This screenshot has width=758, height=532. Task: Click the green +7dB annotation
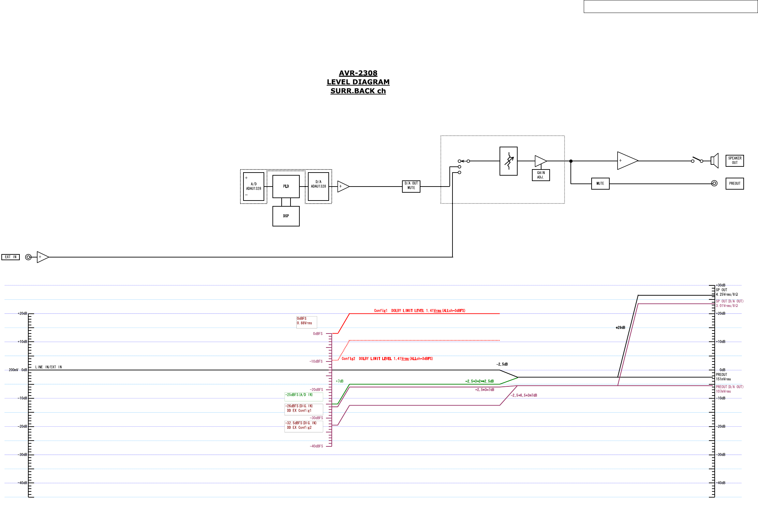point(340,381)
